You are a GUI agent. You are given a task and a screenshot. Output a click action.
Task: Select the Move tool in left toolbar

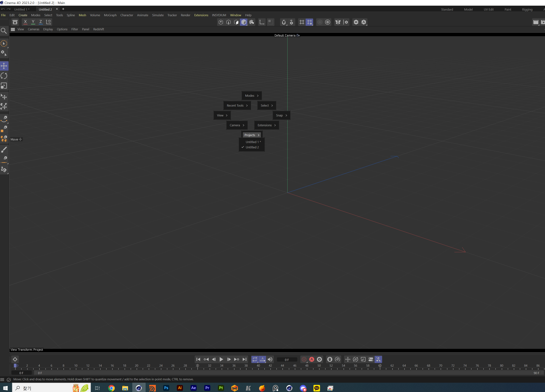tap(4, 66)
